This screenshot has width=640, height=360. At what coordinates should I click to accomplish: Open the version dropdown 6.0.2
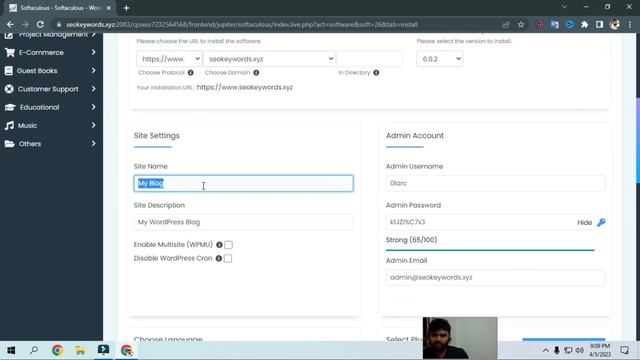coord(440,59)
